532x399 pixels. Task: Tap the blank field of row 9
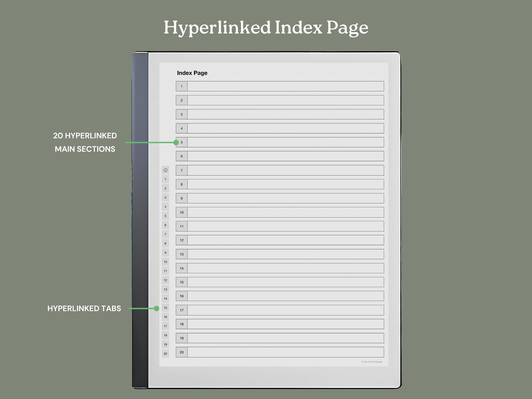tap(286, 198)
